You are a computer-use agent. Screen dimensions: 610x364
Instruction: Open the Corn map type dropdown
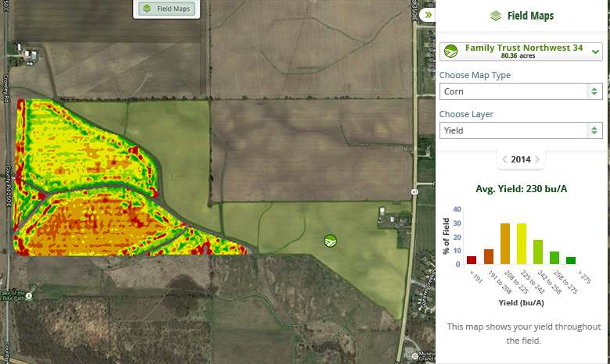tap(521, 91)
